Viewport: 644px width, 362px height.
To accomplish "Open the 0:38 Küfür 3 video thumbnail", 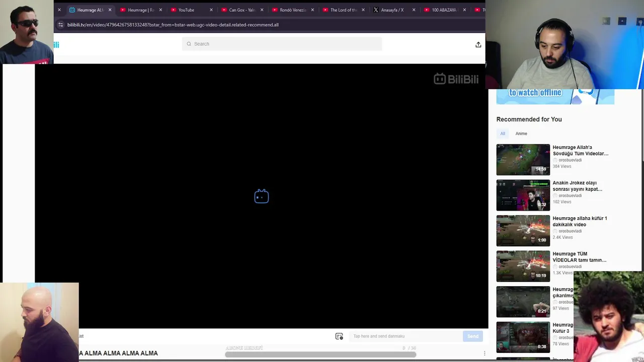I will point(523,337).
